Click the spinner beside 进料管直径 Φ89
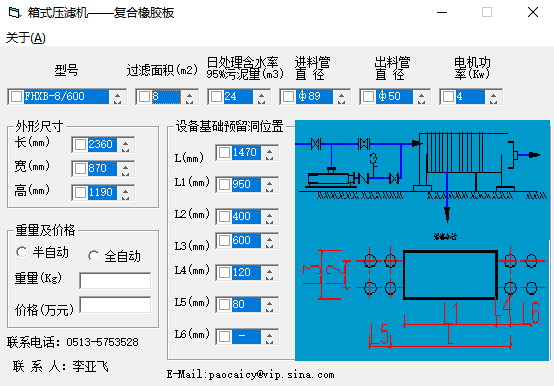 pyautogui.click(x=341, y=97)
